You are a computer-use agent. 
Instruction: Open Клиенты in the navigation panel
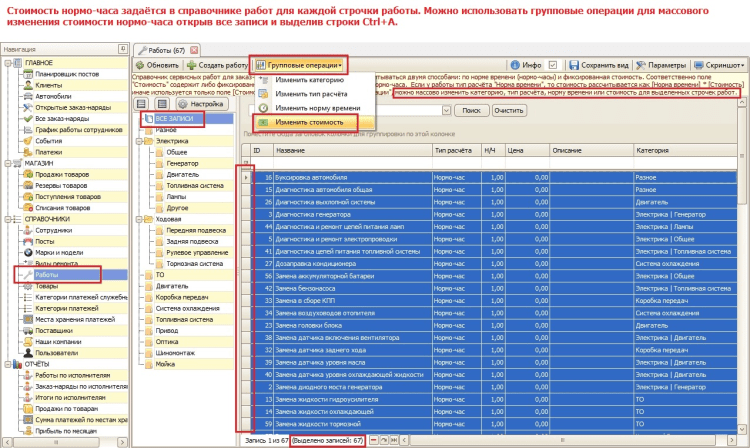[x=50, y=85]
